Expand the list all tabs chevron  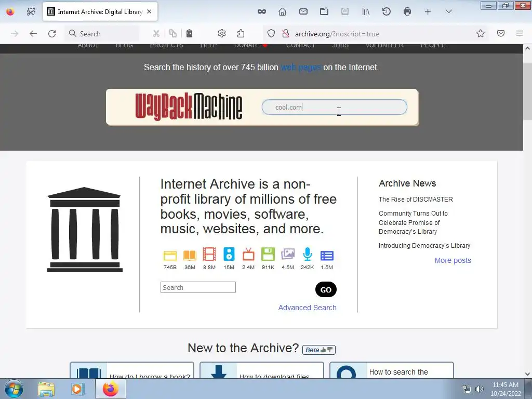pos(448,11)
